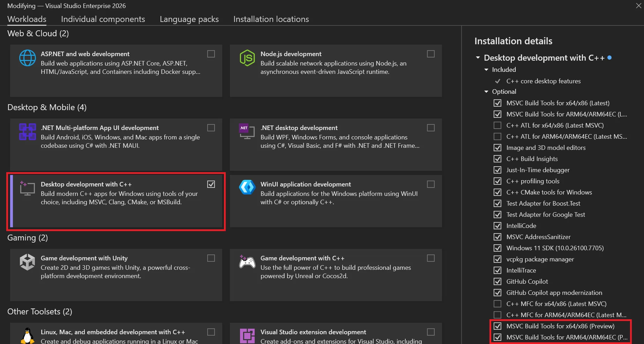Uncheck the Desktop development with C++ workload
The width and height of the screenshot is (644, 344).
point(211,184)
